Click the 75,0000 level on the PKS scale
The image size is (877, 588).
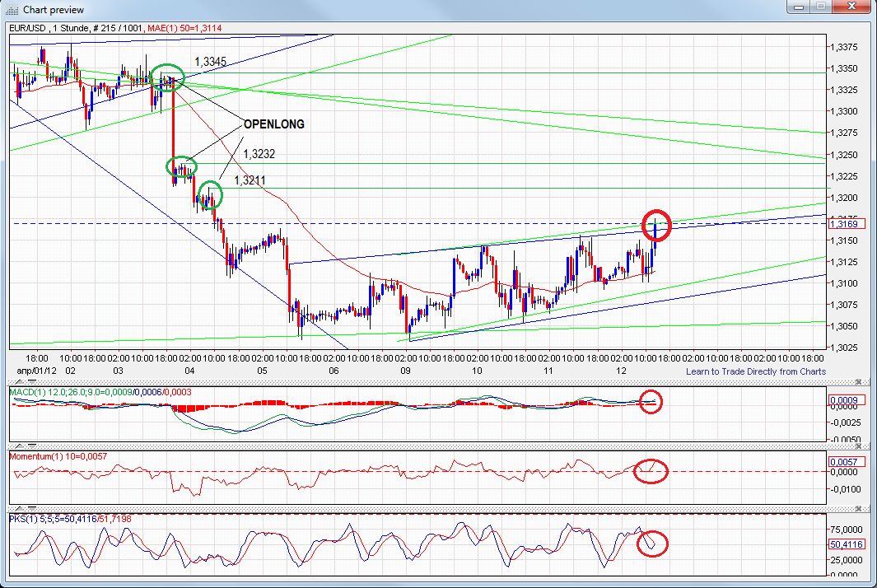[x=847, y=530]
